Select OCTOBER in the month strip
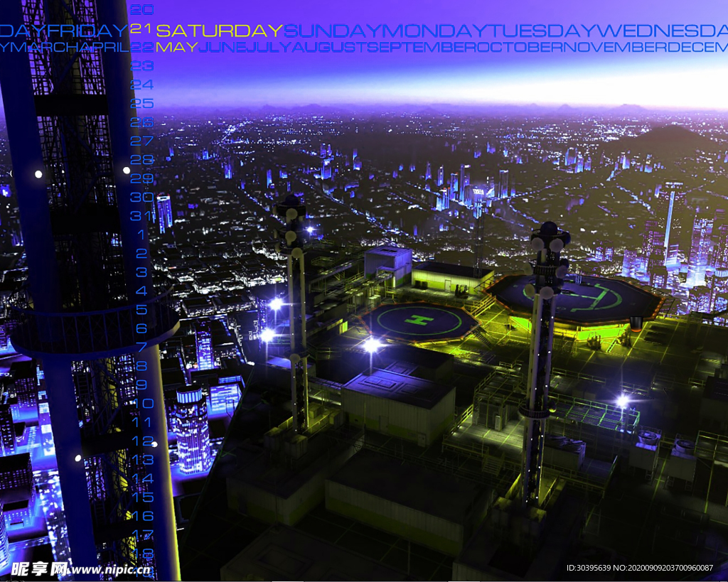Image resolution: width=728 pixels, height=582 pixels. click(518, 48)
